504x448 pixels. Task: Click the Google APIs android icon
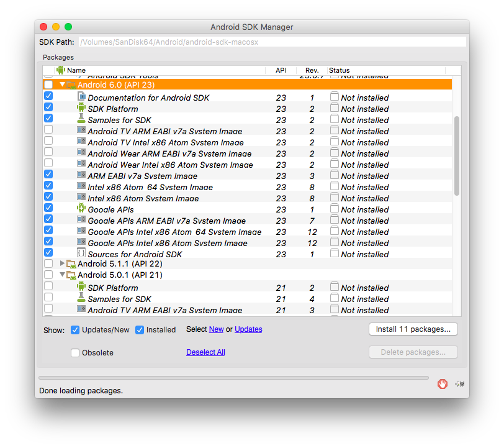pos(81,208)
